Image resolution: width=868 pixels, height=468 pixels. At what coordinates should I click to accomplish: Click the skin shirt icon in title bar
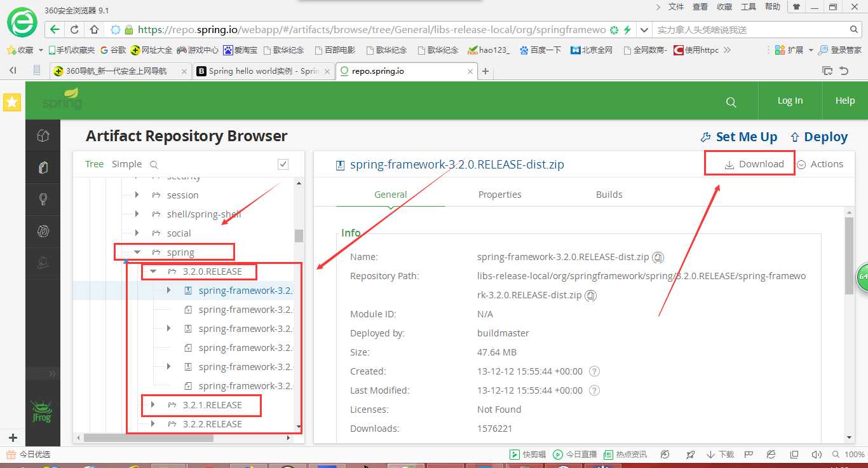pyautogui.click(x=796, y=7)
